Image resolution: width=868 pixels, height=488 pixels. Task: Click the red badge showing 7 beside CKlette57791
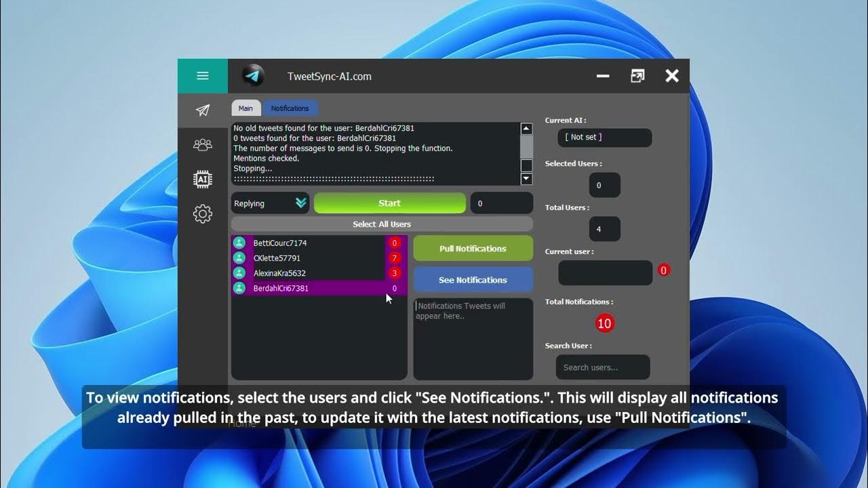pos(395,258)
